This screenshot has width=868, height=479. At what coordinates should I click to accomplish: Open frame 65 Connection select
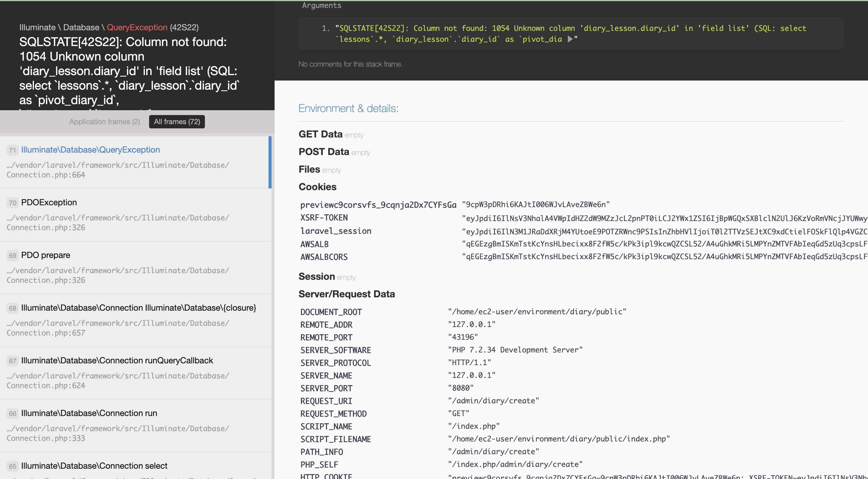point(94,466)
